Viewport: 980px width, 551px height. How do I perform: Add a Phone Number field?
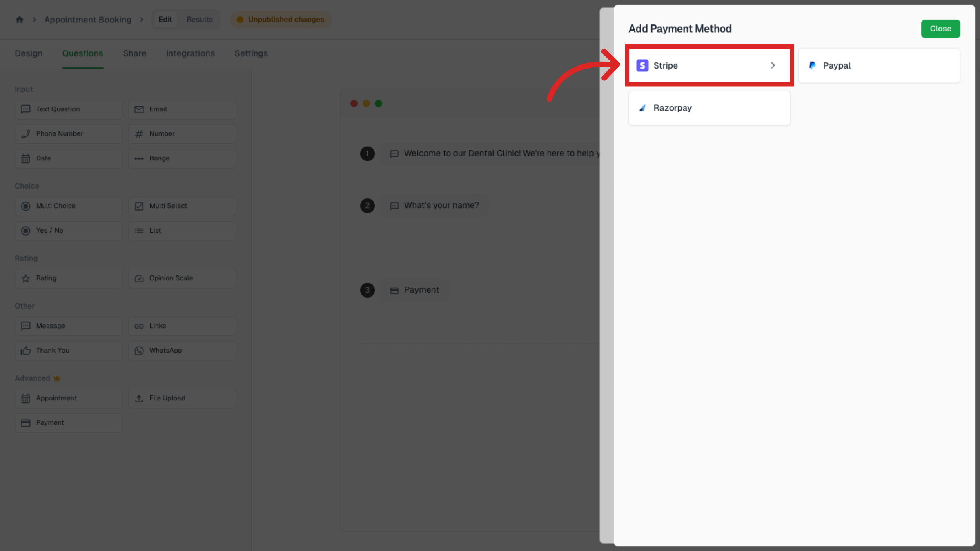tap(69, 134)
